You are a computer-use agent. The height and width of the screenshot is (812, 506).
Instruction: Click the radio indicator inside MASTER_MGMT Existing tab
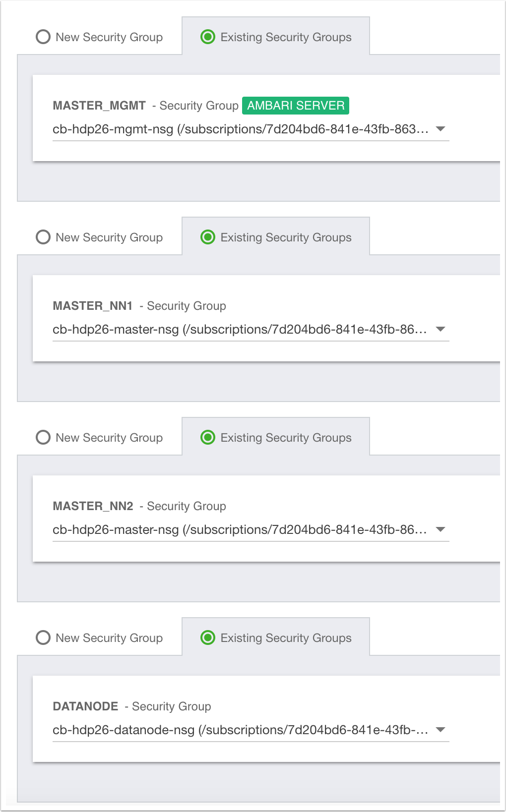(208, 37)
